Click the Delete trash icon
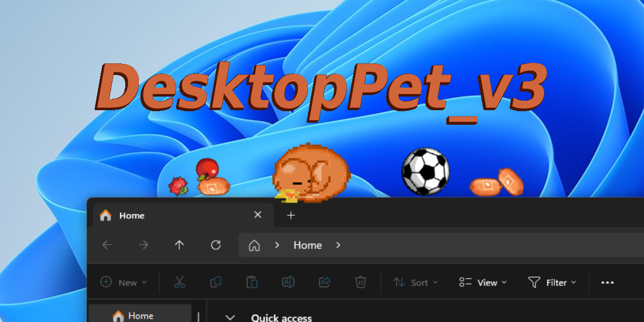This screenshot has height=322, width=644. [x=361, y=282]
